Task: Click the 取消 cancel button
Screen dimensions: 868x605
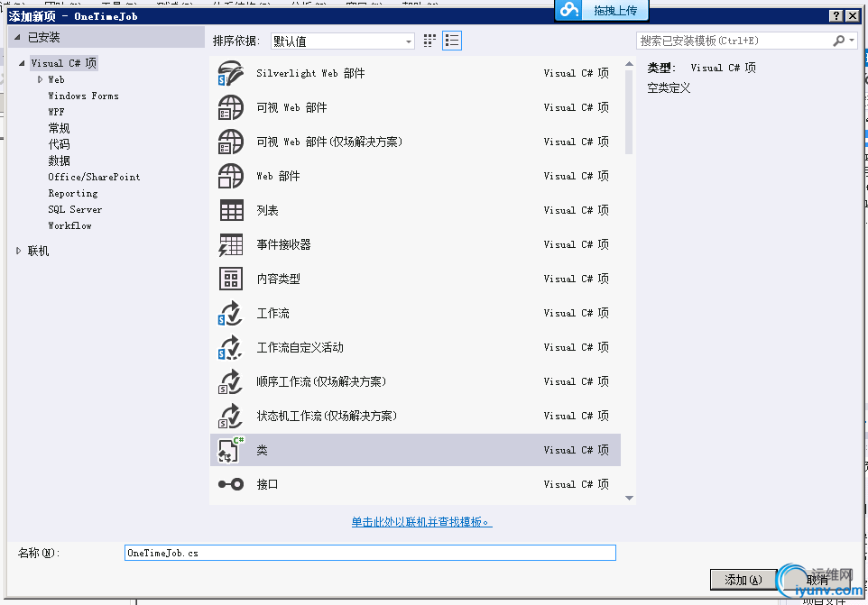Action: tap(817, 580)
